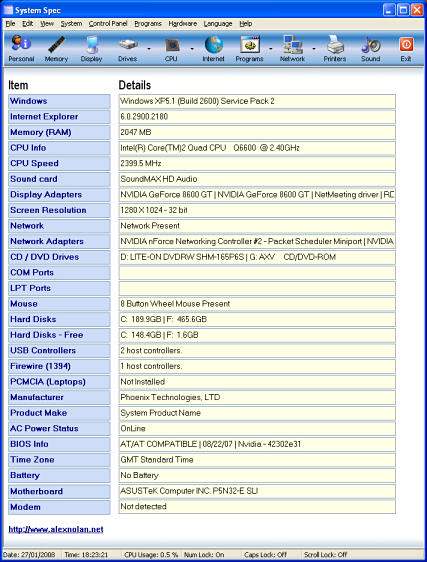Click the USB Controllers item button

[x=59, y=351]
